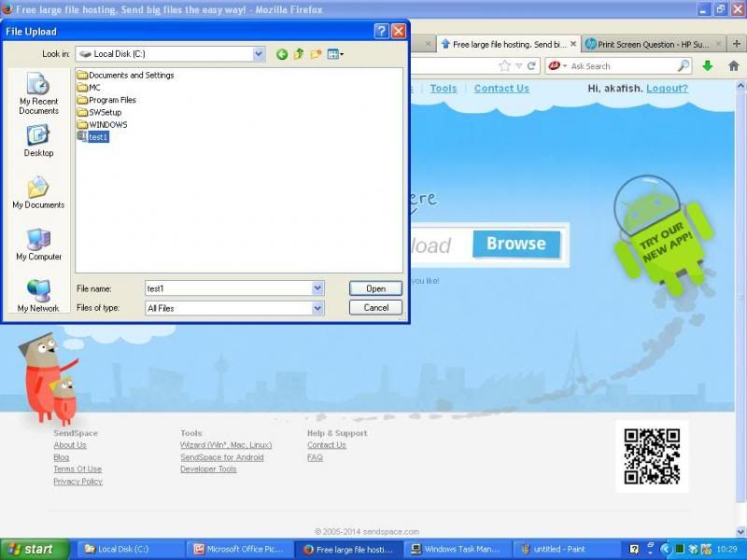Viewport: 747px width, 560px height.
Task: Click the blue Browse button
Action: pyautogui.click(x=516, y=244)
